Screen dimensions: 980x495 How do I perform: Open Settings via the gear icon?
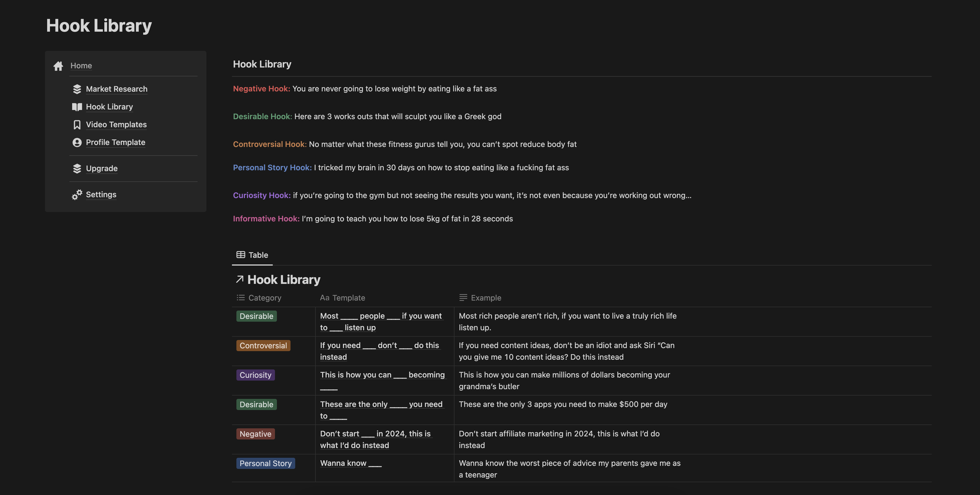coord(77,194)
